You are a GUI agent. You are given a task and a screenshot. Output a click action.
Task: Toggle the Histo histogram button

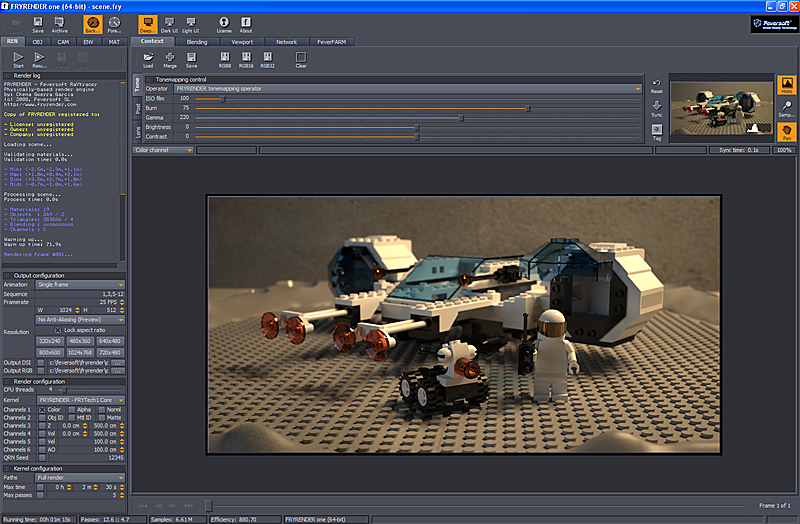coord(786,87)
